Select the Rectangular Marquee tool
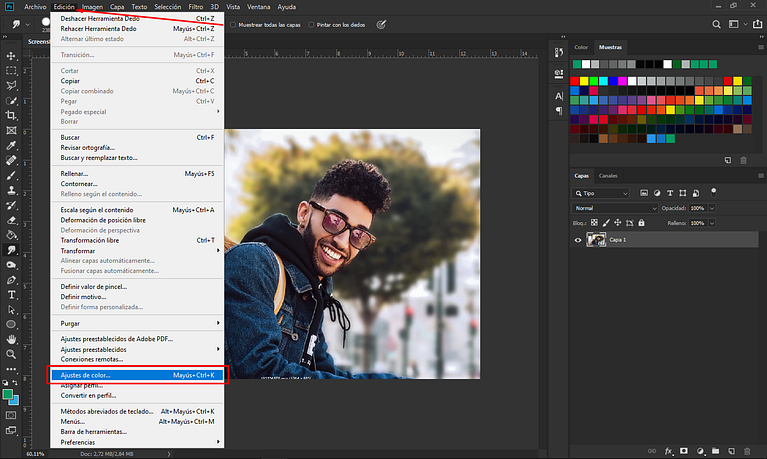This screenshot has width=767, height=459. 11,71
